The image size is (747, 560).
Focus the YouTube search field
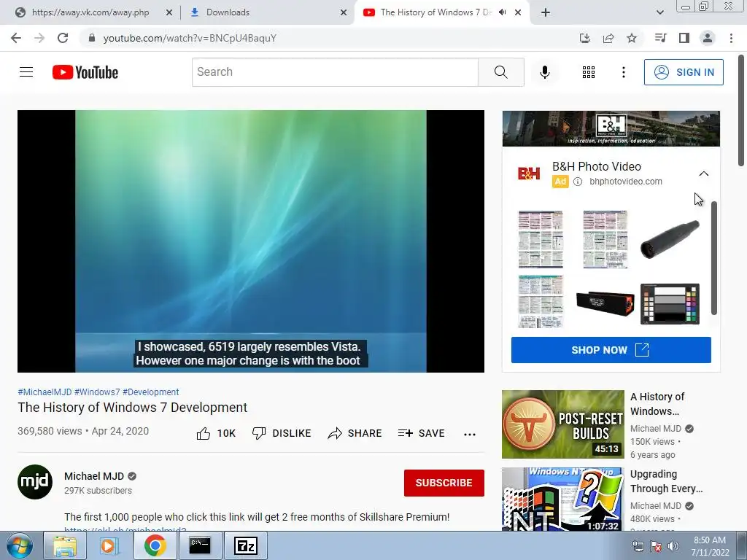tap(335, 72)
